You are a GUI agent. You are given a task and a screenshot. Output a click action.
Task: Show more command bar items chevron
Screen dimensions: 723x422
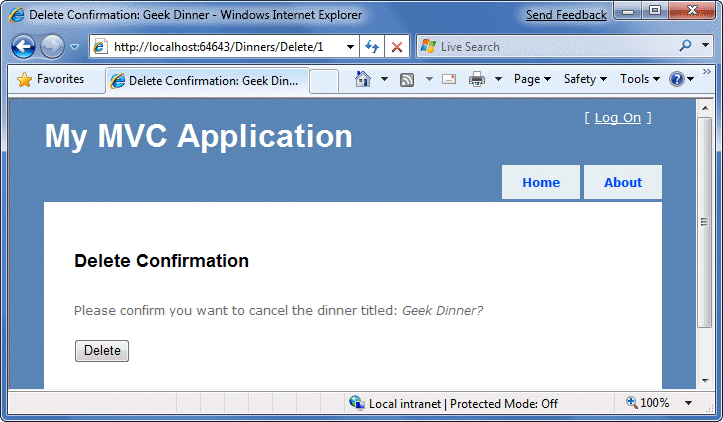(x=706, y=71)
